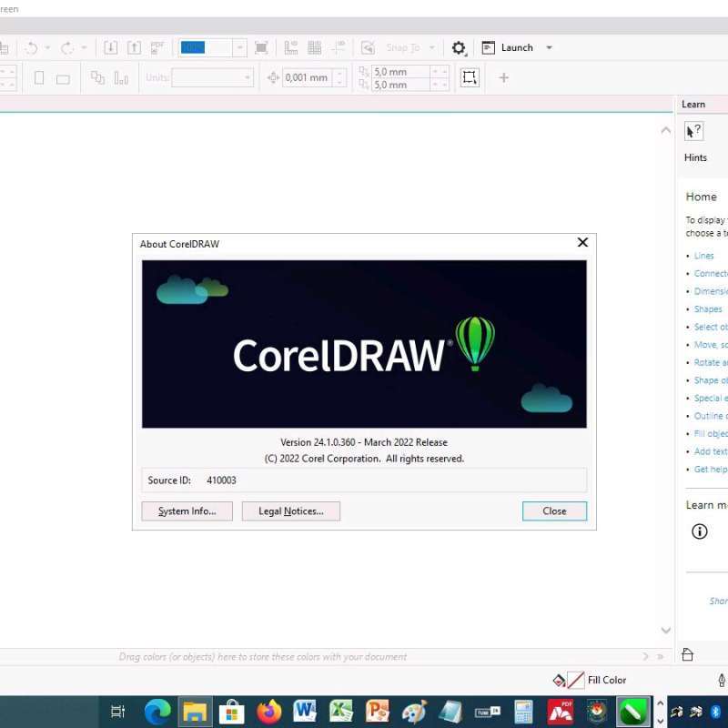Open Legal Notices from the About dialog
This screenshot has width=728, height=728.
291,511
